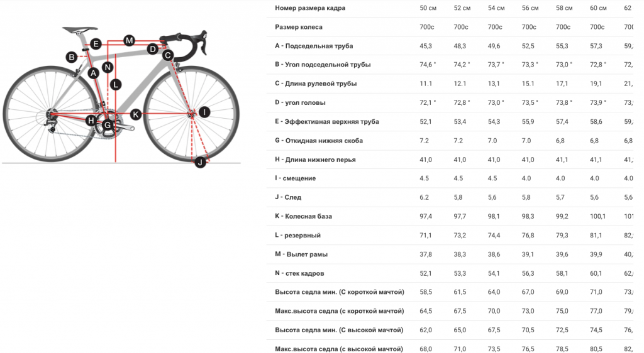Viewport: 644px width, 353px height.
Task: Click the I marker at front hub
Action: (204, 112)
